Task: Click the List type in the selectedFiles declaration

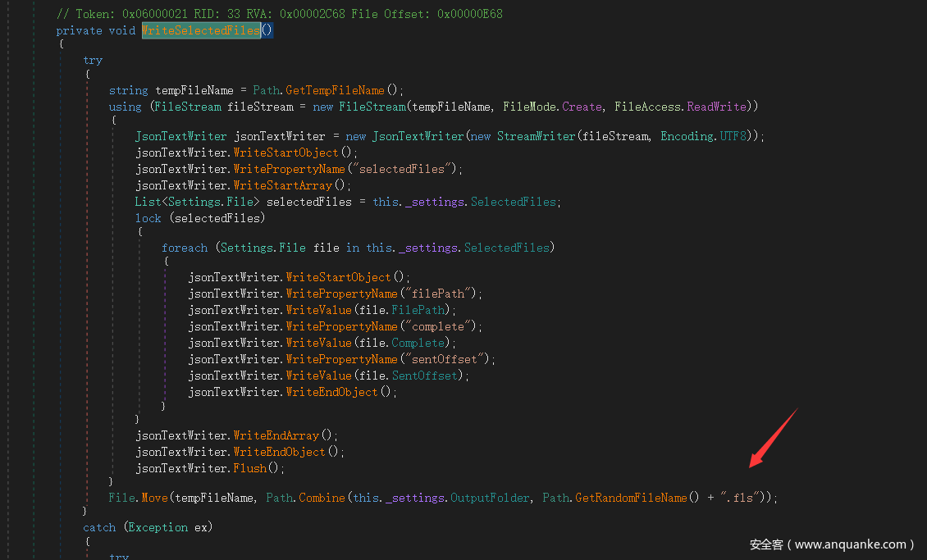Action: point(148,202)
